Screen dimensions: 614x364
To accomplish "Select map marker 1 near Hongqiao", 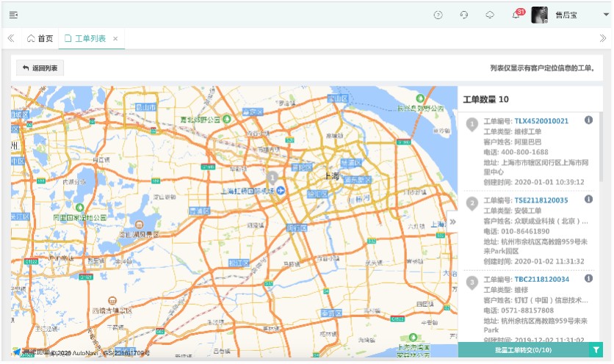I will point(272,178).
